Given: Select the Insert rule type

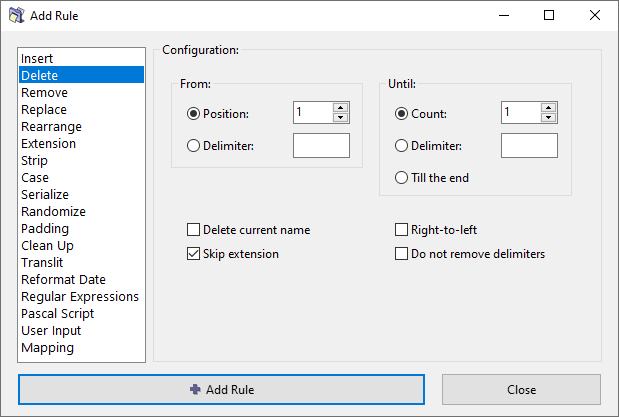Looking at the screenshot, I should (37, 59).
